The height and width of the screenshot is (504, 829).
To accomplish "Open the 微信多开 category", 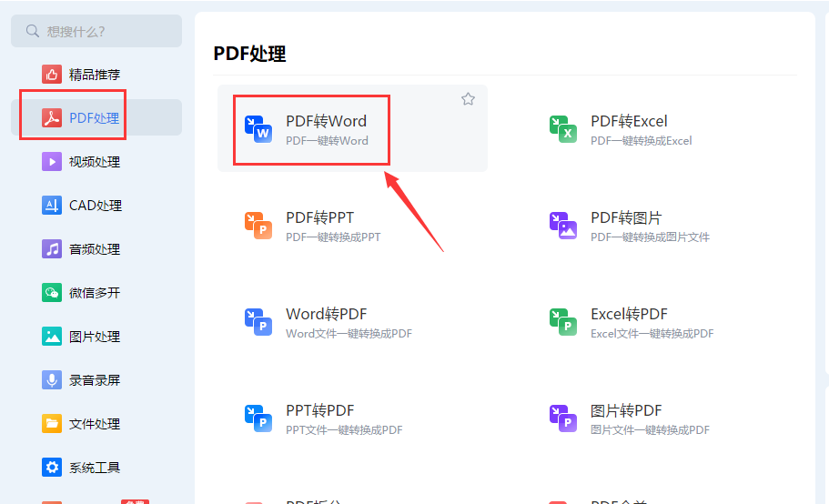I will coord(94,293).
